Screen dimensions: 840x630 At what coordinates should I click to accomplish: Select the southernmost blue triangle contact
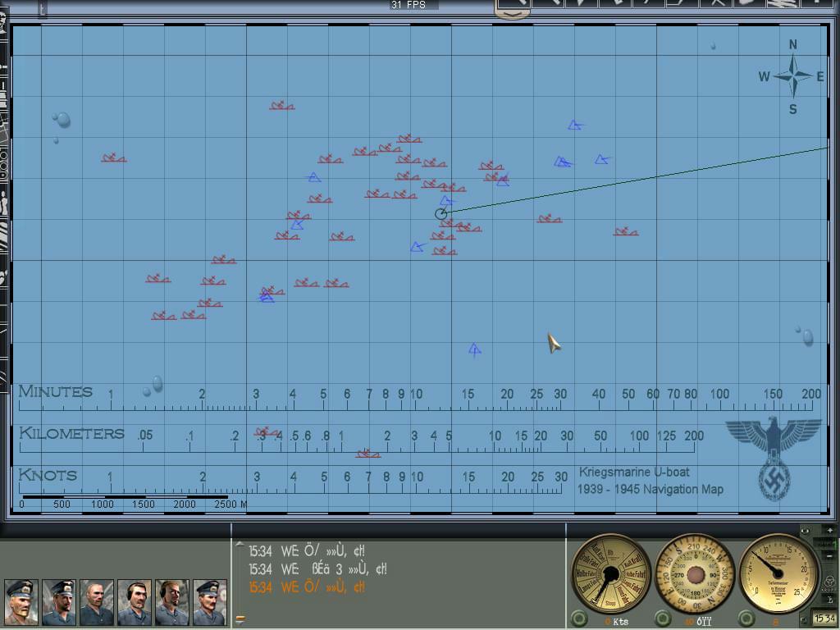[475, 349]
